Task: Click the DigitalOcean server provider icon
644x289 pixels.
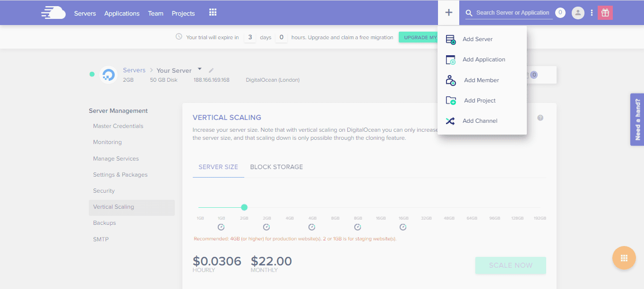Action: point(109,75)
